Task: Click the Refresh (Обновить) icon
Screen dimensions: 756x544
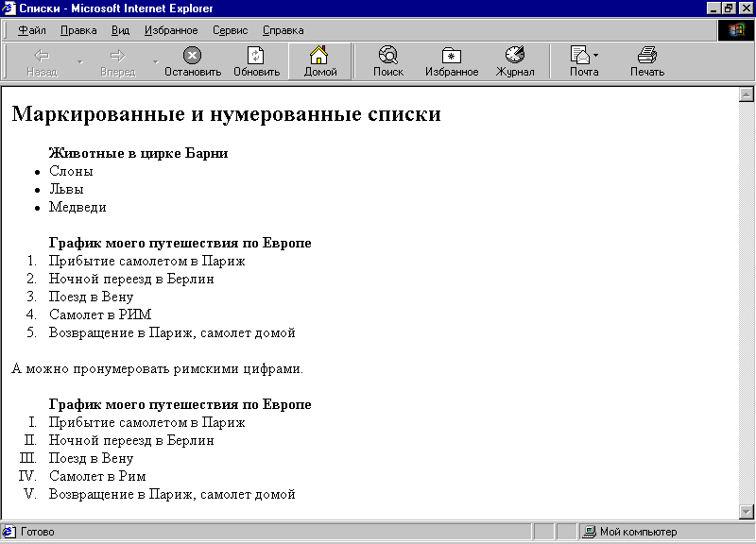Action: click(256, 56)
